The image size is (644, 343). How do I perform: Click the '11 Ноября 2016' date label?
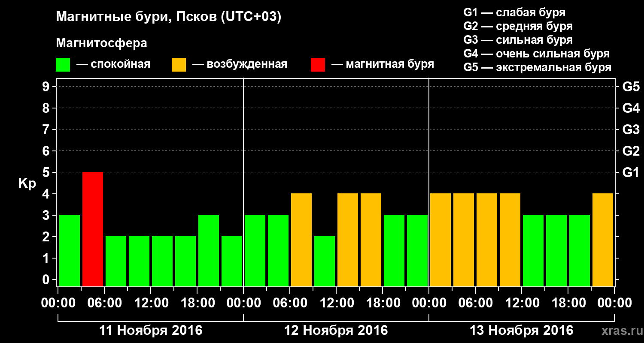pyautogui.click(x=151, y=331)
